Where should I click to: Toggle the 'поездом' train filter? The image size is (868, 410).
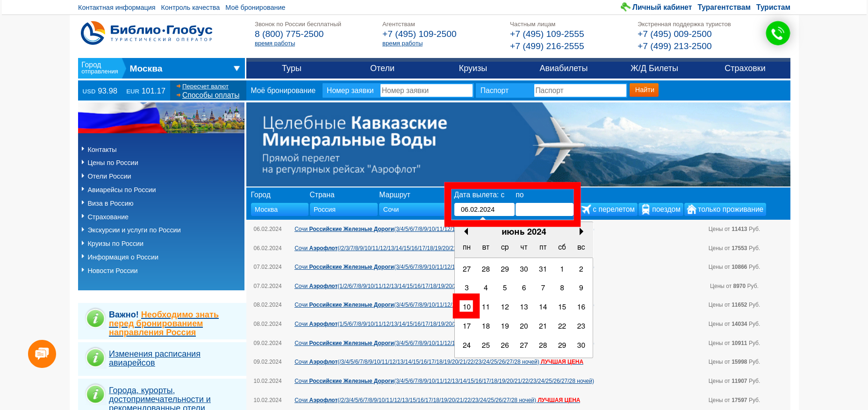pos(661,209)
